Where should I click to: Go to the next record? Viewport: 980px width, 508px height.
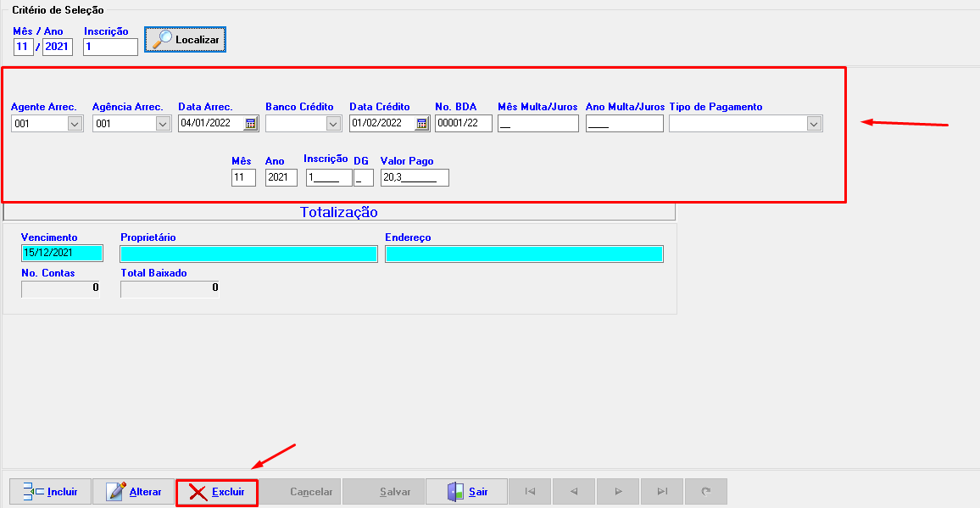click(618, 492)
